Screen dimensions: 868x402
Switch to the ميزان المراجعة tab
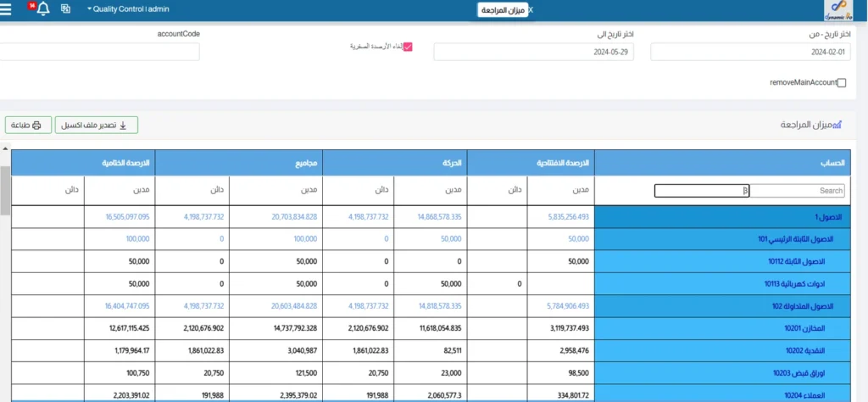coord(503,10)
